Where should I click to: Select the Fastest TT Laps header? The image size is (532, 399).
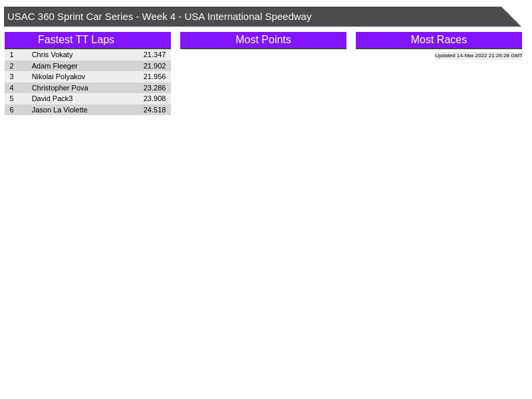[x=76, y=40]
